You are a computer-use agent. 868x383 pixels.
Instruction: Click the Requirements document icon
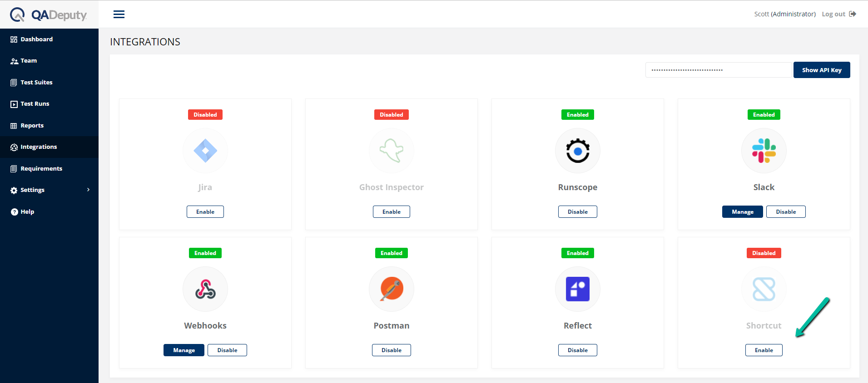14,169
